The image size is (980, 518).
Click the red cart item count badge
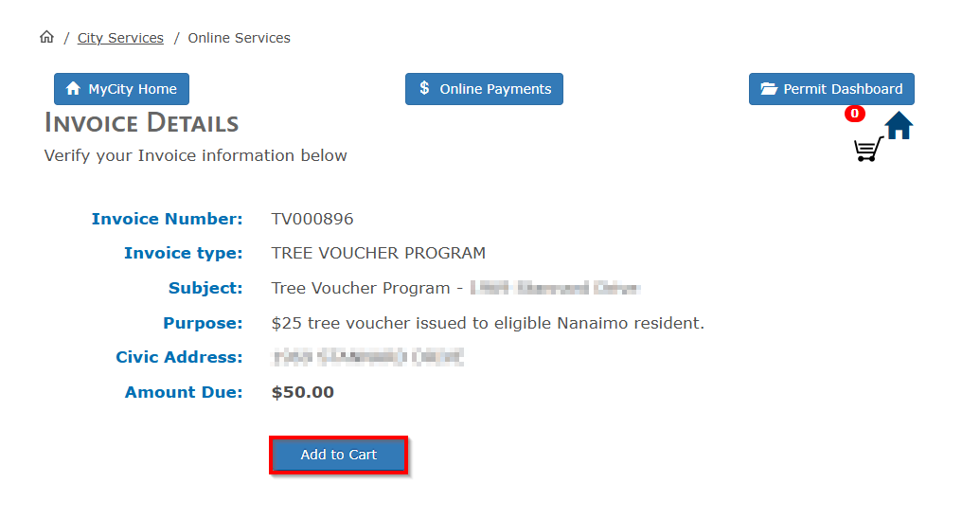click(855, 114)
